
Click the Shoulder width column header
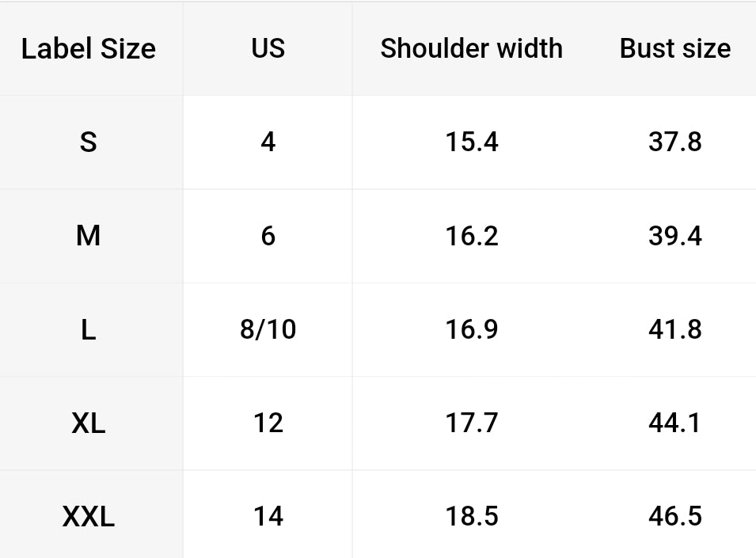point(472,48)
